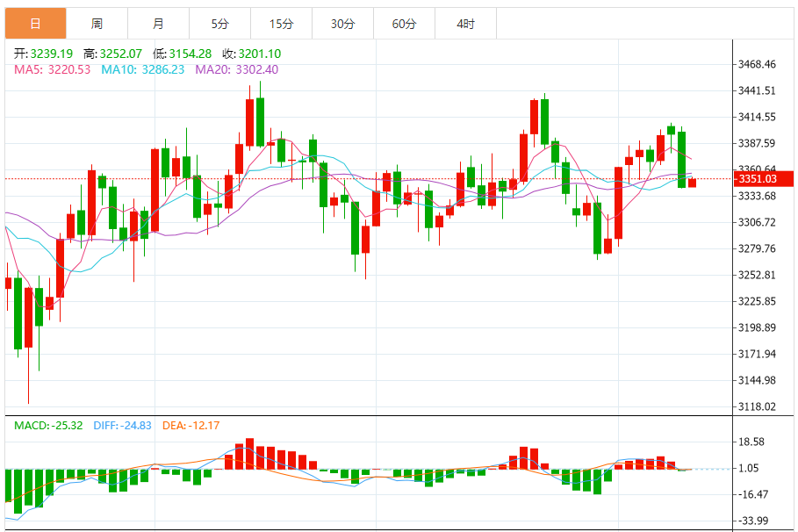Open the 5分 timeframe tab

(219, 24)
